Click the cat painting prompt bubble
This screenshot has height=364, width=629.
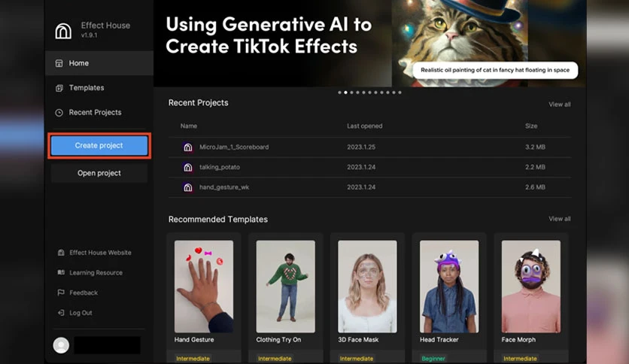tap(495, 70)
